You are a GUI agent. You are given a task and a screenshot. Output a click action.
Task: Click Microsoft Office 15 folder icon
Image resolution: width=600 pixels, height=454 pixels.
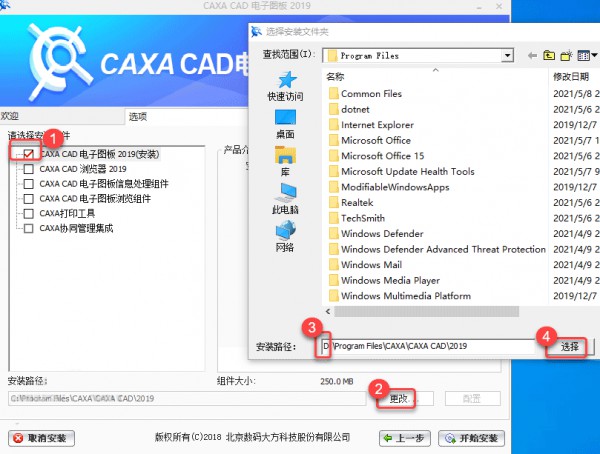(x=334, y=156)
